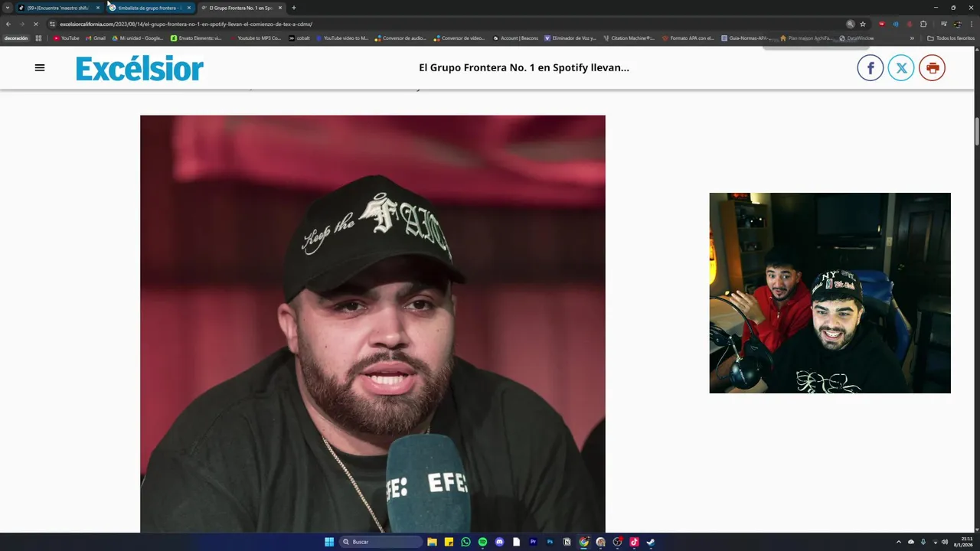Select the 'El Grupo Frontera No. 1' tab

[x=240, y=8]
